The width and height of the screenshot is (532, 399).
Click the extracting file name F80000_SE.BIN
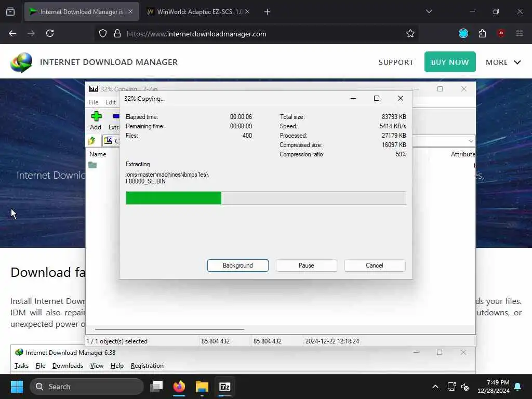pos(145,181)
